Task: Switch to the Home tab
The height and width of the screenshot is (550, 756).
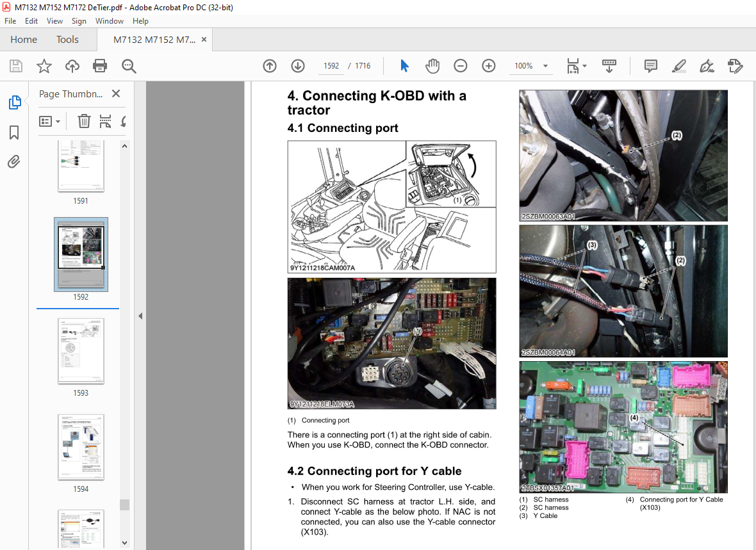Action: pos(24,40)
